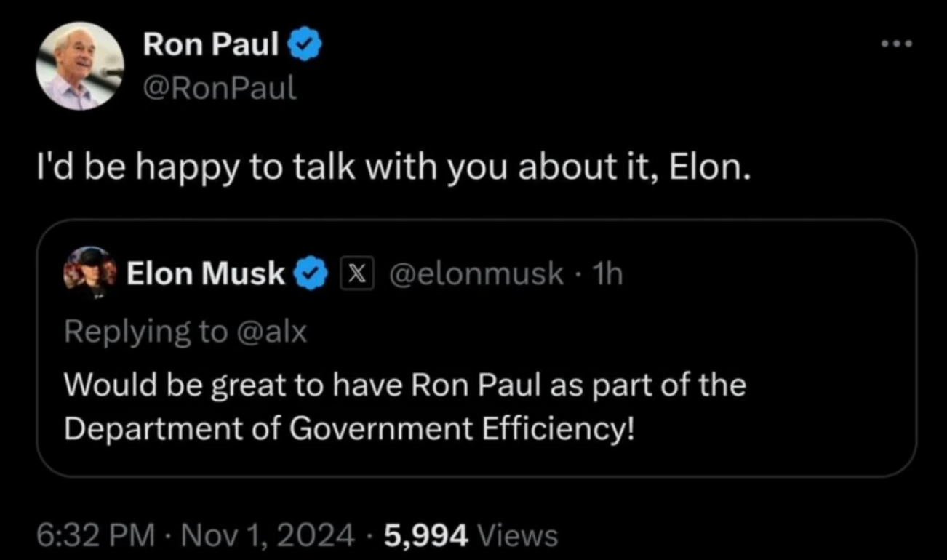Click the Replying to label
The width and height of the screenshot is (947, 560).
click(x=145, y=332)
